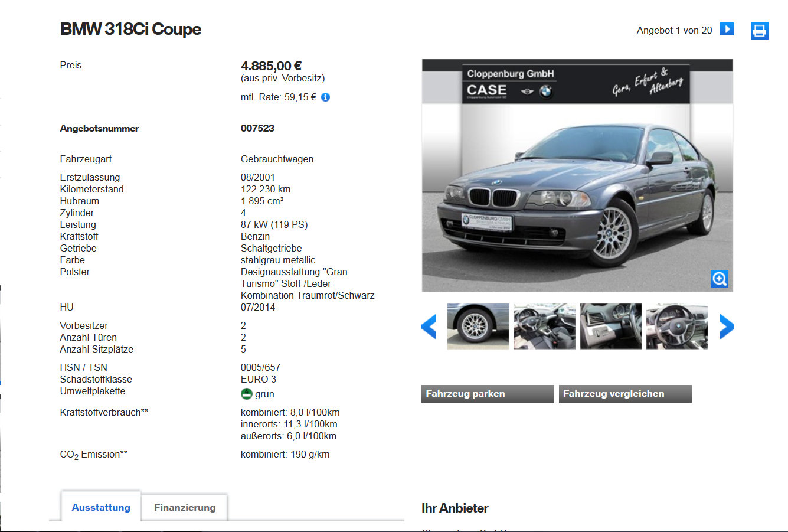Click the Polster label
The height and width of the screenshot is (532, 788).
[74, 272]
